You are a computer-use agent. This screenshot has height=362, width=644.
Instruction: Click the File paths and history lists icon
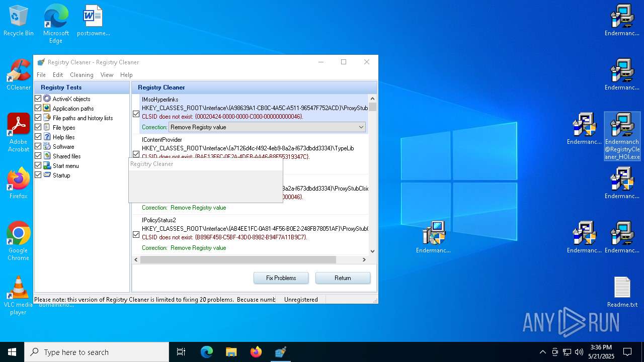[47, 118]
